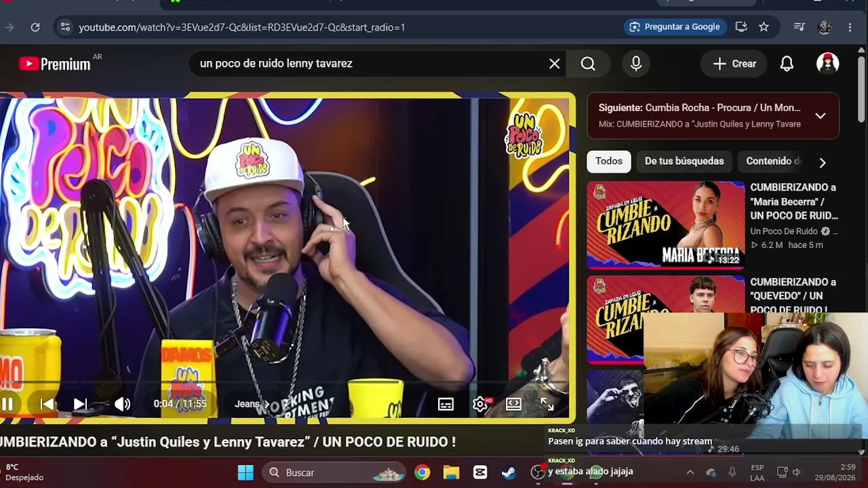Click the Un Poco de Ruido watermark

(x=524, y=136)
